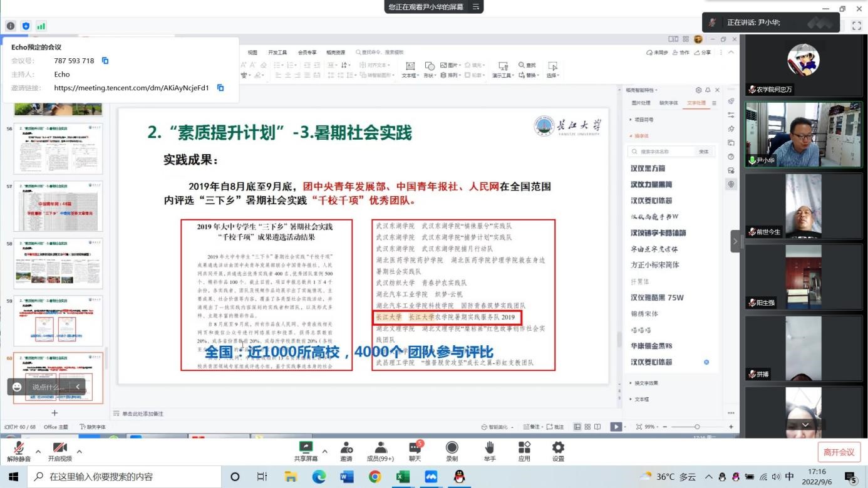Start recording with 录制 button

point(452,452)
